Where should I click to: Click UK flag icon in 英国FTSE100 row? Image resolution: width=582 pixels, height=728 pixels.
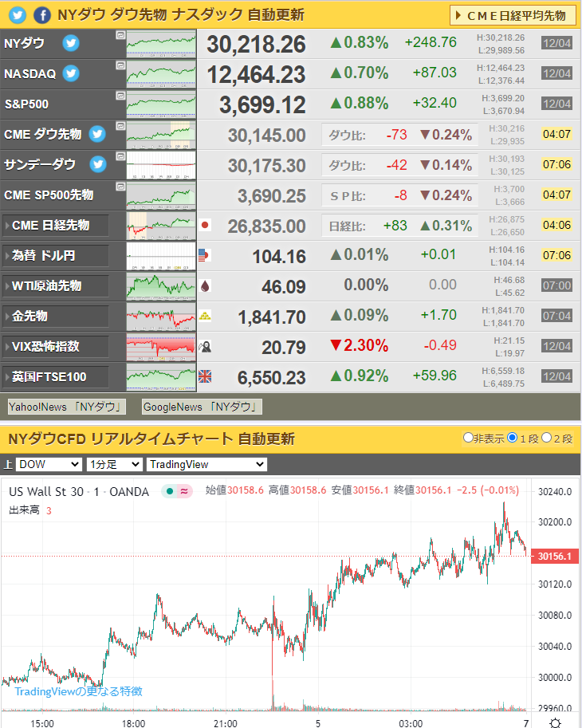tap(205, 376)
